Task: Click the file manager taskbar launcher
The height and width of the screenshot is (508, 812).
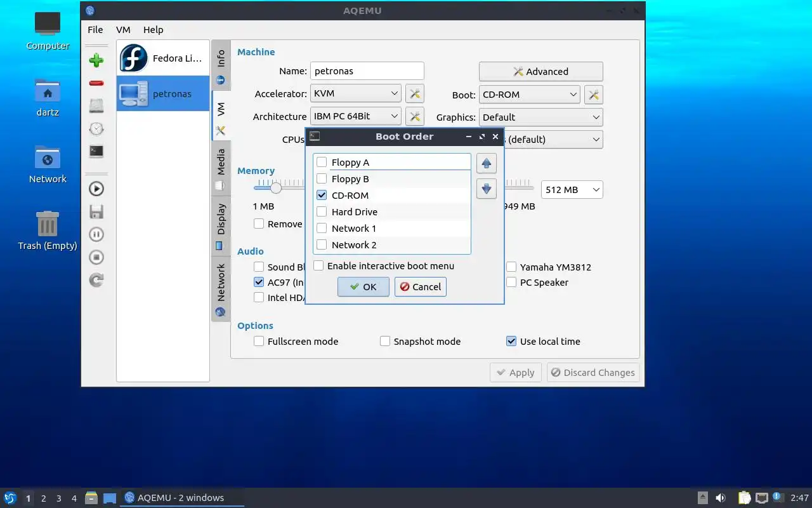Action: (91, 498)
